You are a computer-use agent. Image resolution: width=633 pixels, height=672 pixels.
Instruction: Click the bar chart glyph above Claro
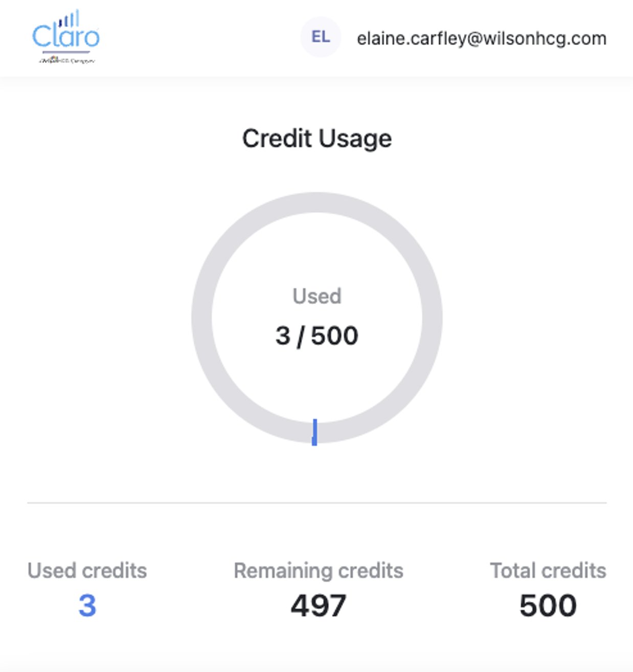pyautogui.click(x=69, y=19)
